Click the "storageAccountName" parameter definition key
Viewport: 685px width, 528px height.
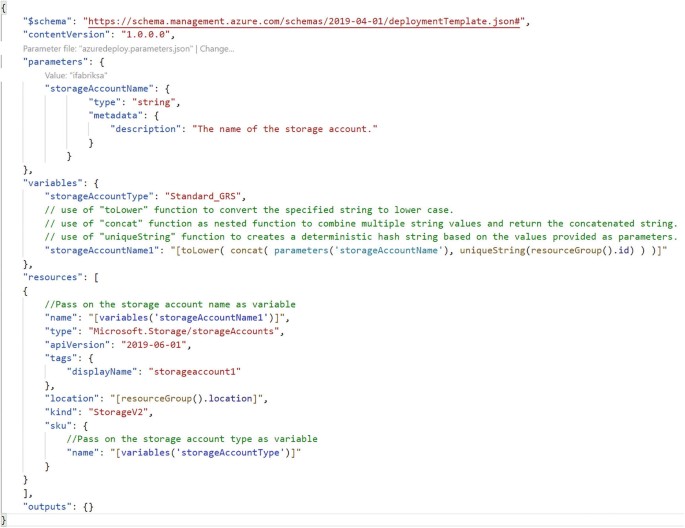[x=98, y=89]
